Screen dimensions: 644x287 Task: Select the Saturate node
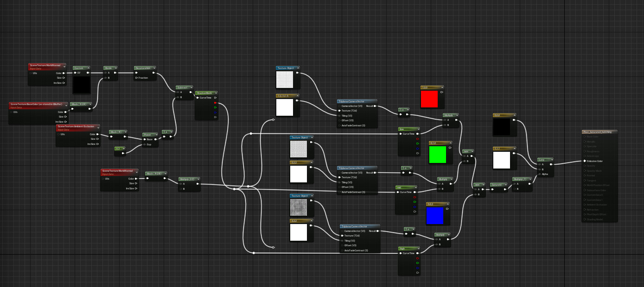pyautogui.click(x=496, y=184)
